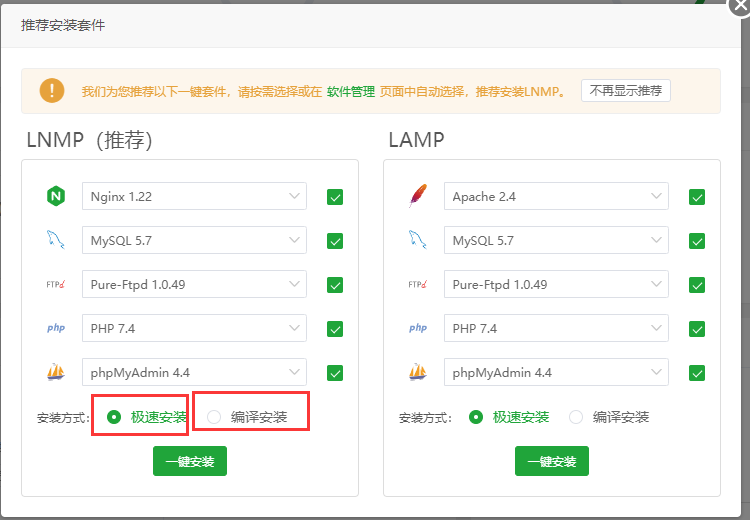The image size is (750, 520).
Task: Click 安装方式 label in LNMP panel
Action: coord(63,418)
